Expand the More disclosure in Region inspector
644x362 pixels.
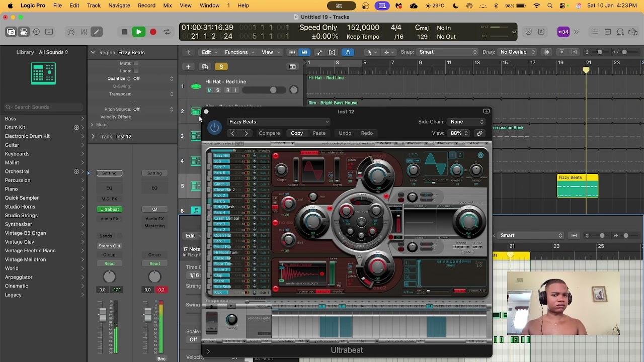(92, 125)
